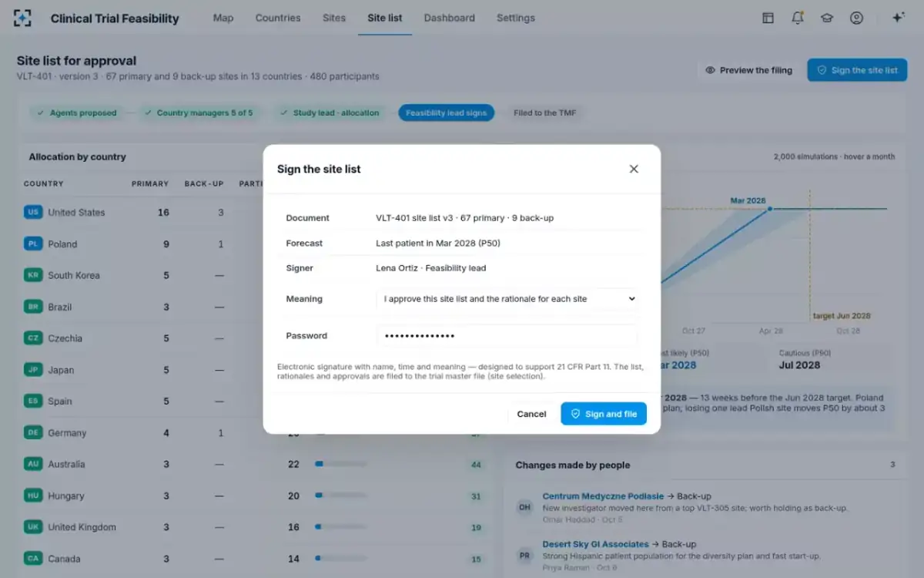924x578 pixels.
Task: Open the notifications bell
Action: tap(798, 18)
